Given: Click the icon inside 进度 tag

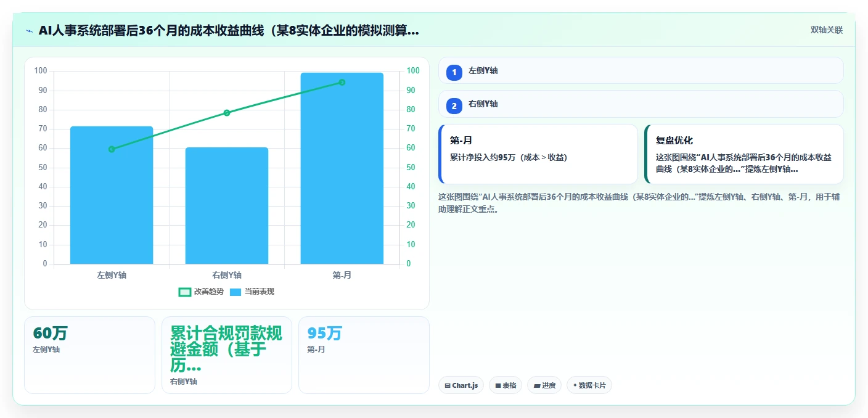Looking at the screenshot, I should click(537, 385).
